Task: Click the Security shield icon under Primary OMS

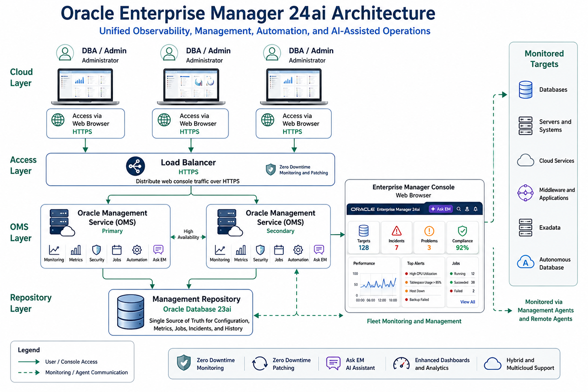Action: [x=96, y=250]
